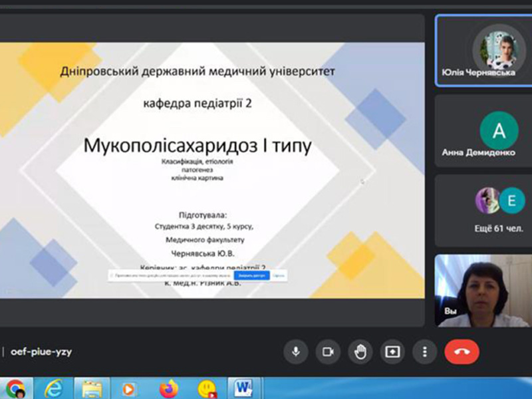Open the media player taskbar icon
Screen dimensions: 532x399
[x=130, y=388]
